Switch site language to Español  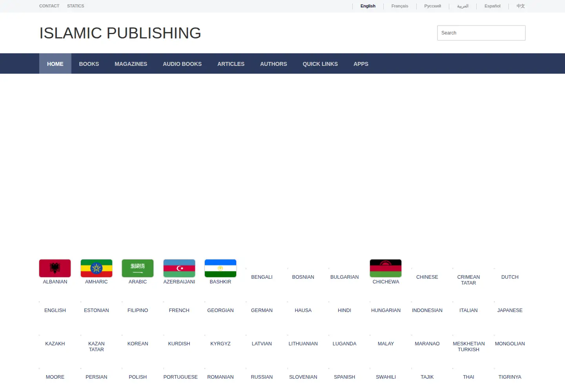point(492,6)
